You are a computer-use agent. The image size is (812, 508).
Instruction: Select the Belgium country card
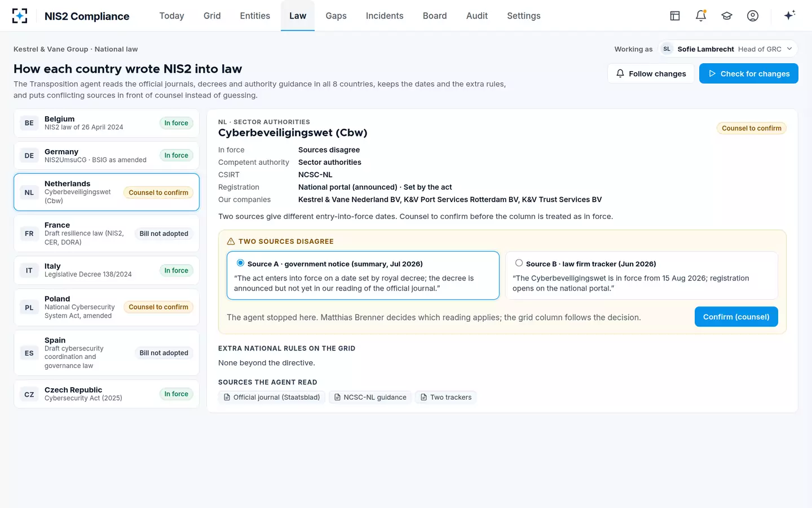pyautogui.click(x=107, y=123)
